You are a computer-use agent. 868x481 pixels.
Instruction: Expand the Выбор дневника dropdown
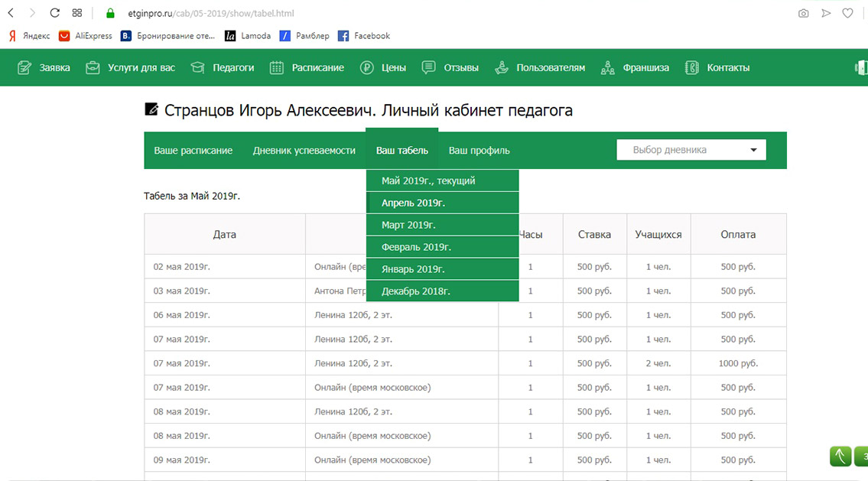coord(691,150)
